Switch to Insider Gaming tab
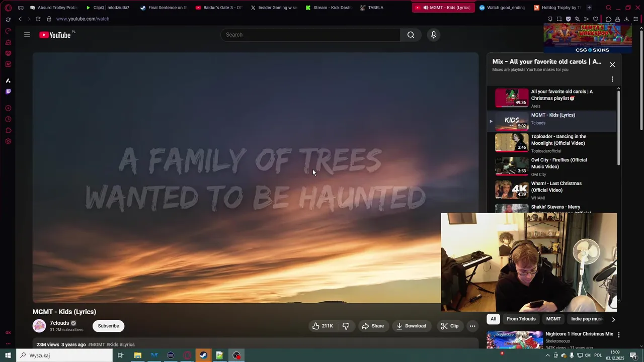This screenshot has height=362, width=644. click(274, 8)
